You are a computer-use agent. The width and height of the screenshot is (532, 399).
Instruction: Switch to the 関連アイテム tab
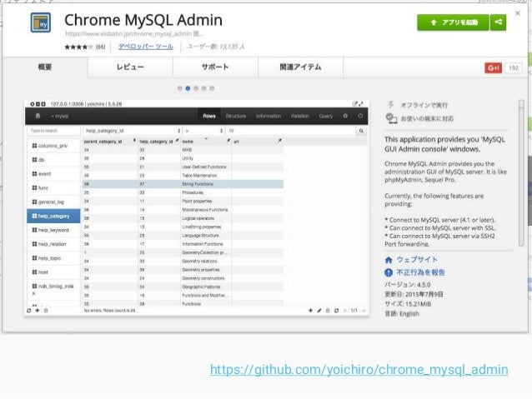(300, 67)
